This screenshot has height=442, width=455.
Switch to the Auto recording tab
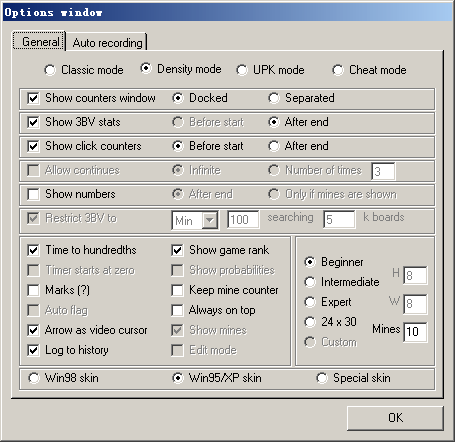pos(107,42)
